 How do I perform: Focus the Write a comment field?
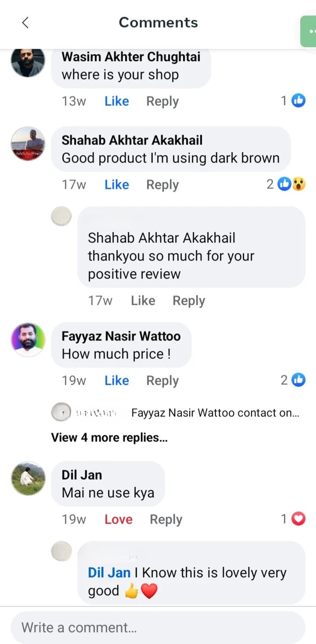tap(158, 627)
